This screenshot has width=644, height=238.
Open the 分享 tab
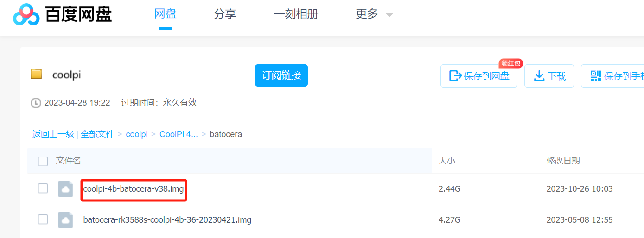[x=225, y=14]
